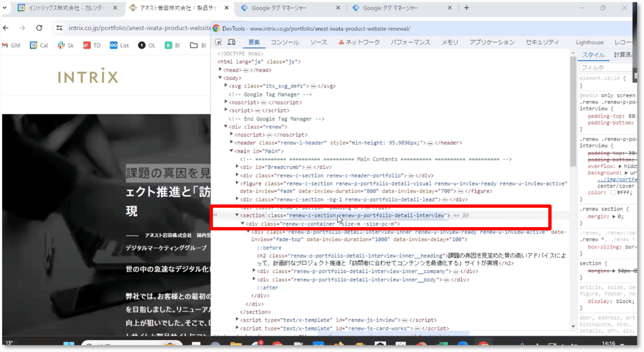Collapse the body element node
Image resolution: width=644 pixels, height=352 pixels.
[220, 78]
